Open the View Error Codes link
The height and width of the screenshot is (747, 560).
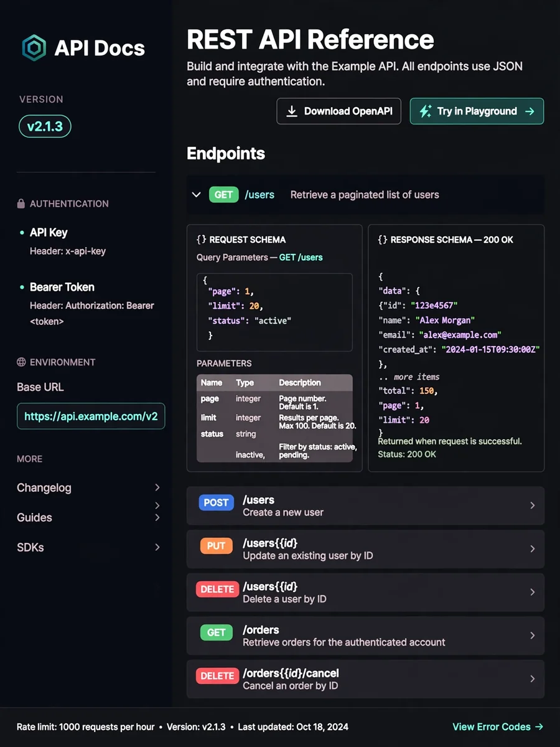tap(498, 726)
